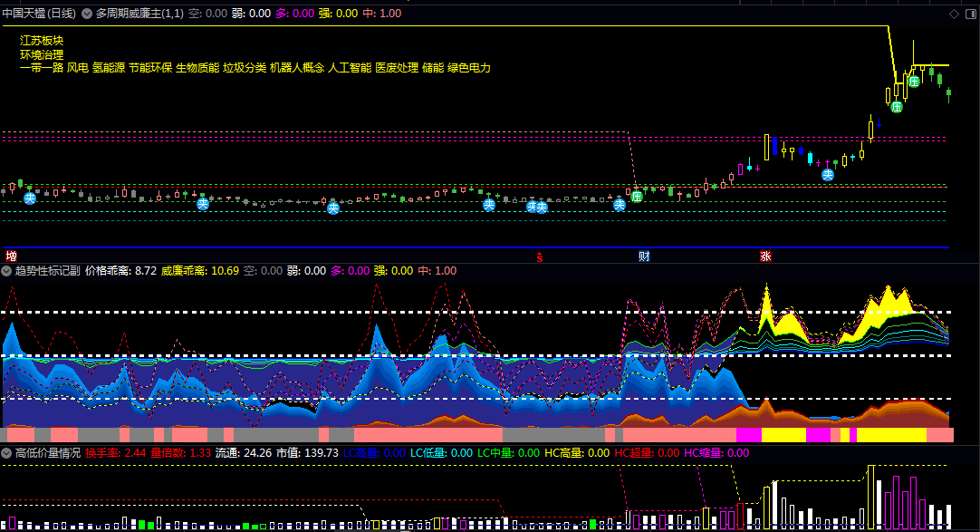Click the leftmost 夫 signal marker
Image resolution: width=980 pixels, height=532 pixels.
click(30, 198)
